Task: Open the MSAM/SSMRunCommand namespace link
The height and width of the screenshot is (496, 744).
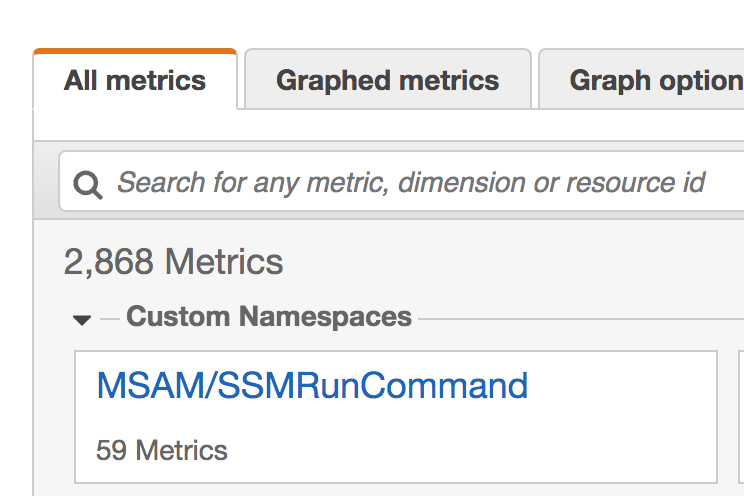Action: point(312,385)
